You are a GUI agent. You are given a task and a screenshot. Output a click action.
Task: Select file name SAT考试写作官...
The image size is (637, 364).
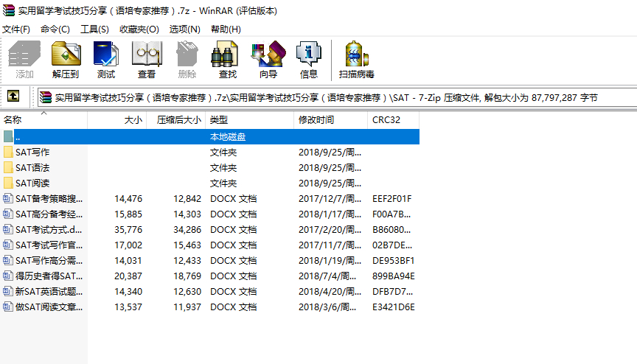click(x=49, y=245)
